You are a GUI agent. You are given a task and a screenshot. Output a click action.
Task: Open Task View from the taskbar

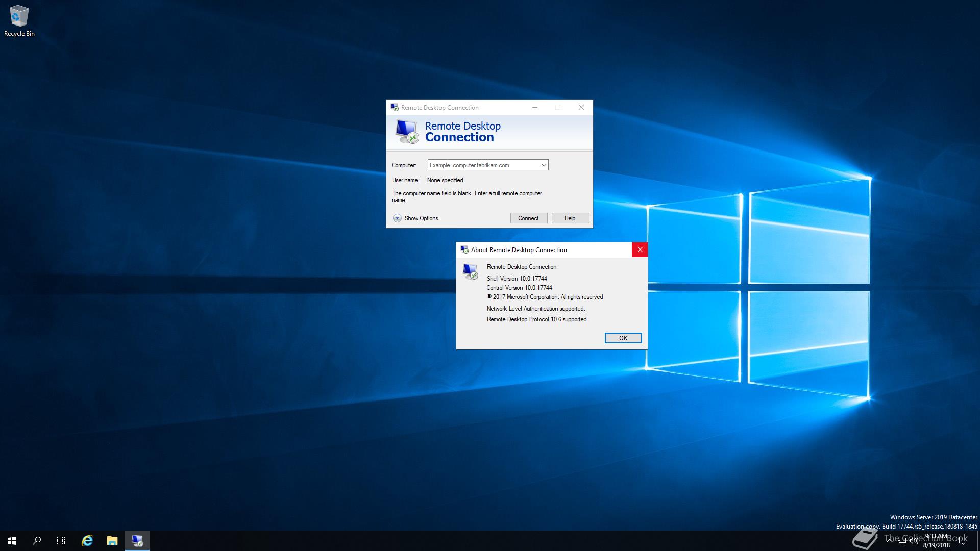[61, 541]
